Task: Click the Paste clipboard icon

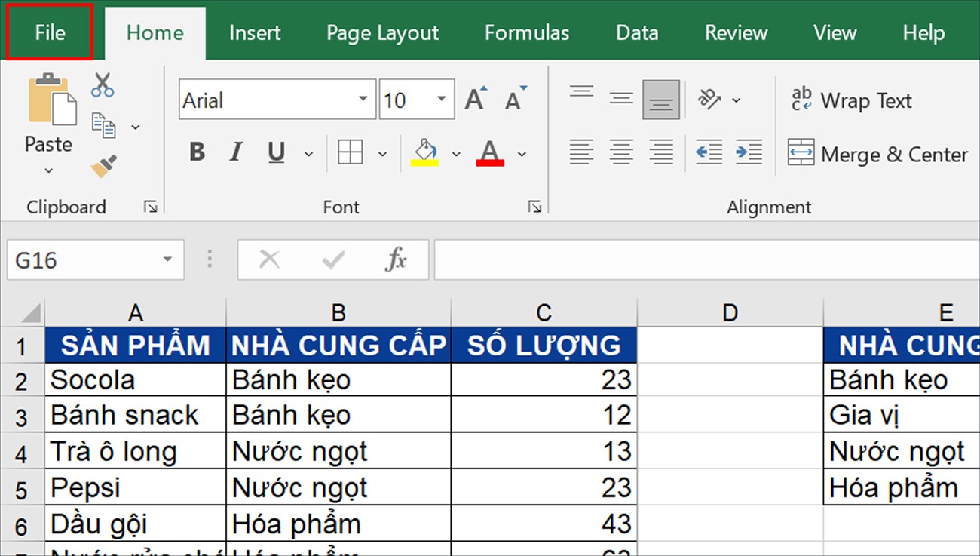Action: point(52,100)
